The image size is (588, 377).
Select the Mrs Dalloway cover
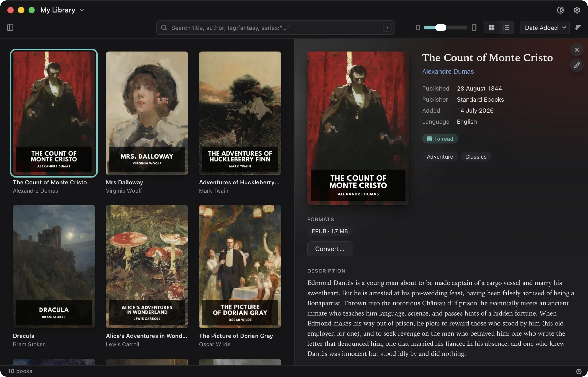coord(147,113)
